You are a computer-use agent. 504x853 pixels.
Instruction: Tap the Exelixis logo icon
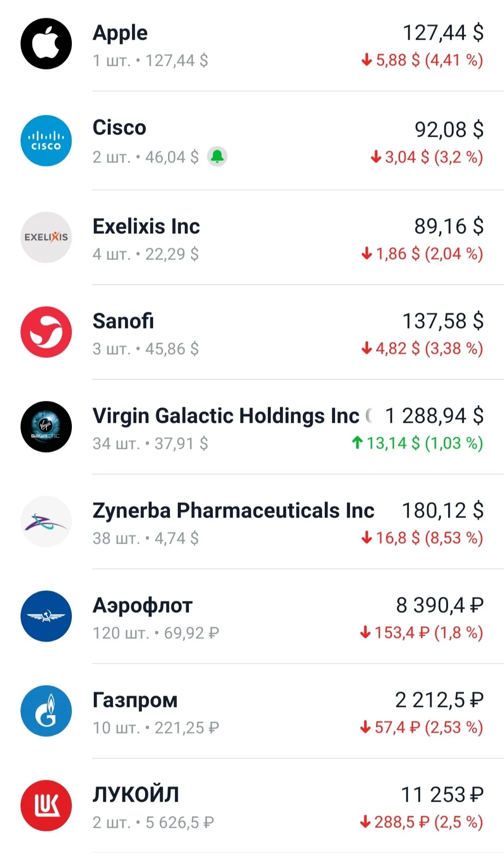(x=46, y=237)
